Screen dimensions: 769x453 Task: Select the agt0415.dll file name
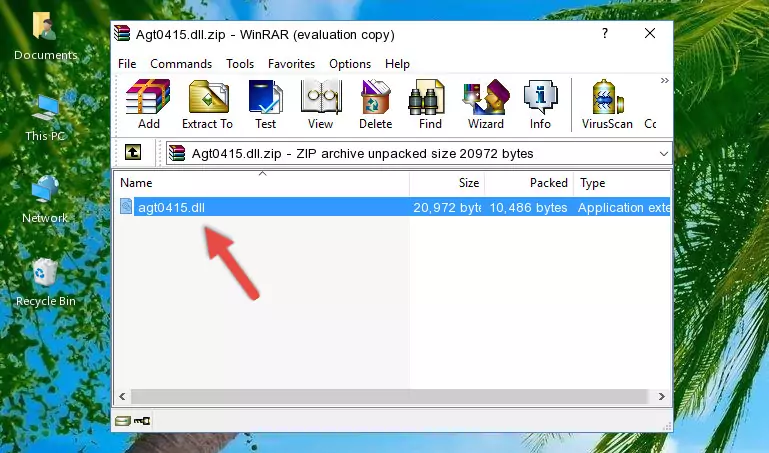coord(171,207)
